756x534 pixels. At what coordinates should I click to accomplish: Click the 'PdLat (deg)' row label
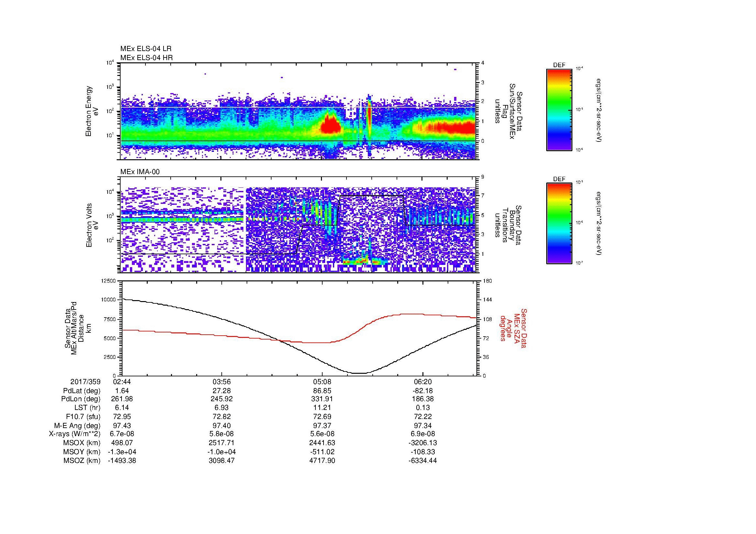coord(82,391)
